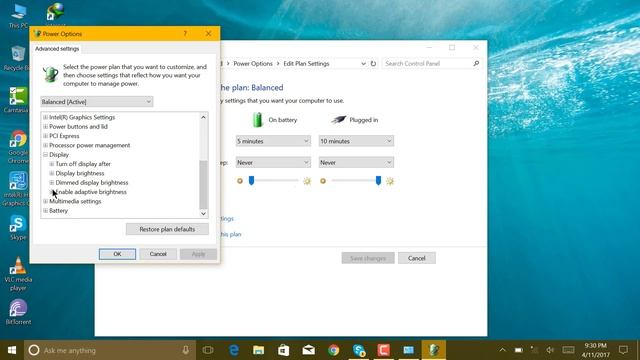
Task: Expand Power buttons and lid node
Action: 45,127
